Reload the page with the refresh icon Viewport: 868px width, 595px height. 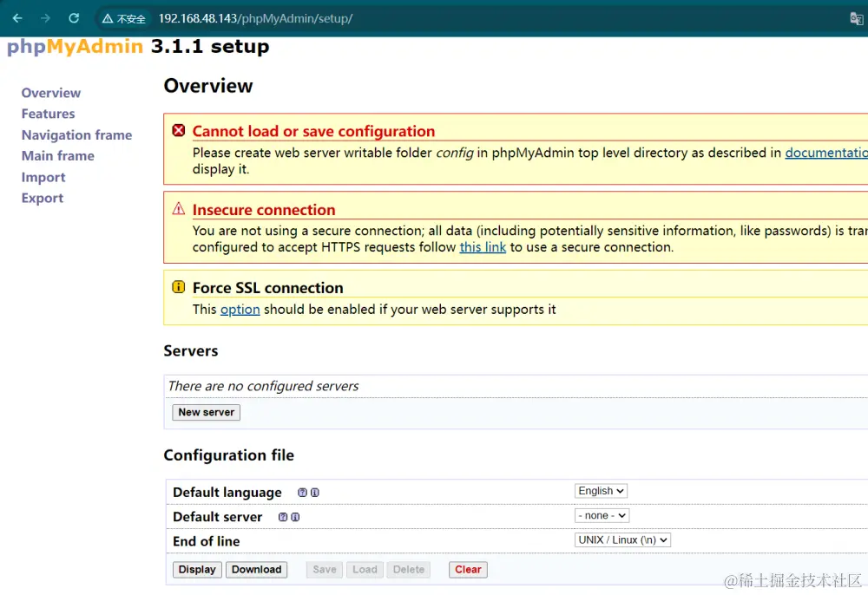74,18
